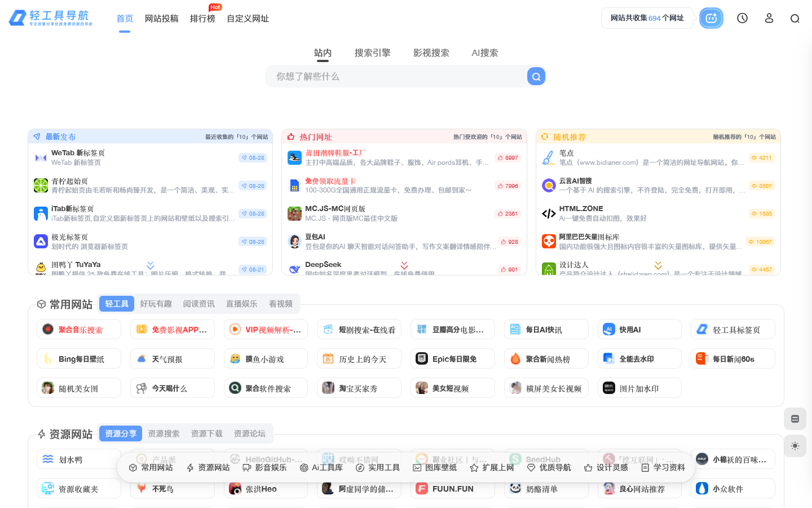Expand the 热门网址 list chevron
This screenshot has height=508, width=812.
click(x=404, y=265)
